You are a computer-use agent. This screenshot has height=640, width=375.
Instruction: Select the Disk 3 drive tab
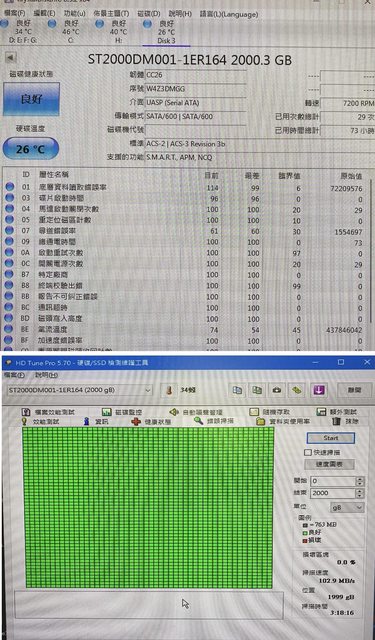click(166, 31)
